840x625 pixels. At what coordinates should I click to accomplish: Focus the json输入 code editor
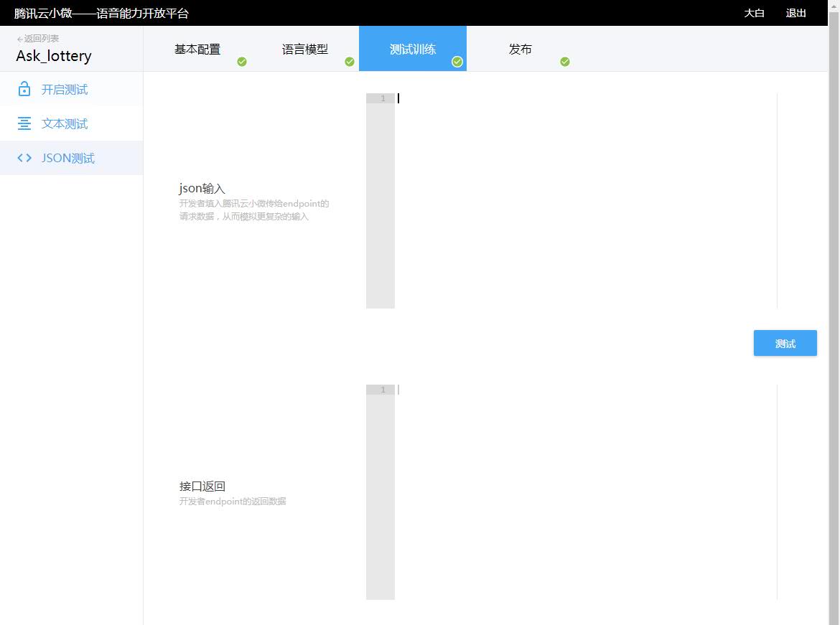point(585,201)
